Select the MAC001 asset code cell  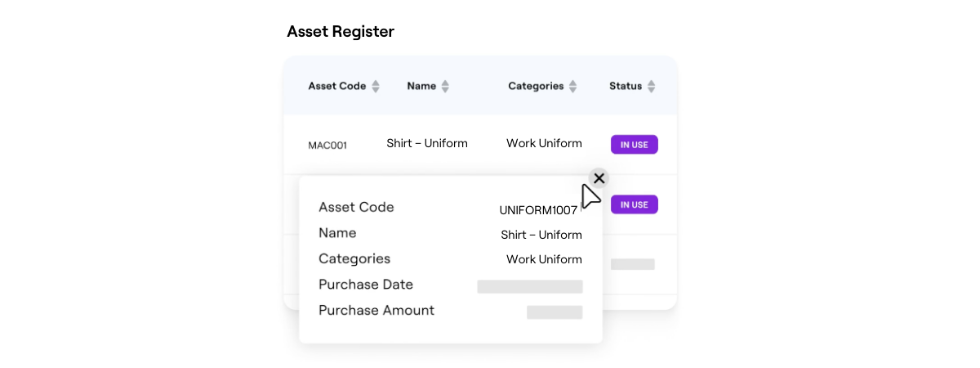click(327, 146)
